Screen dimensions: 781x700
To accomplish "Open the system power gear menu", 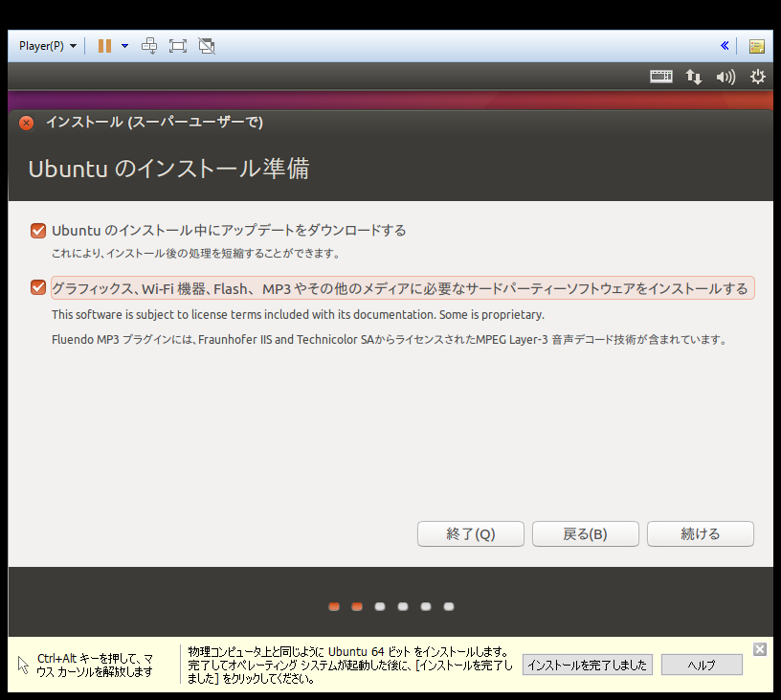I will pyautogui.click(x=758, y=77).
